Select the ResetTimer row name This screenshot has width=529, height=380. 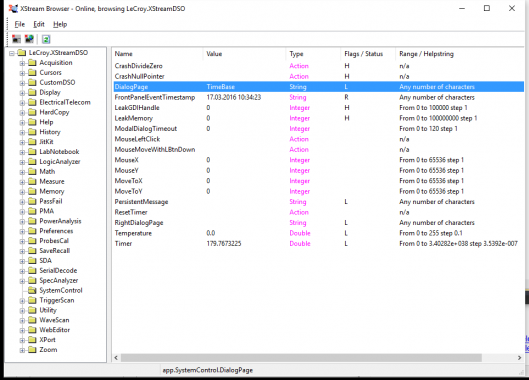coord(131,212)
